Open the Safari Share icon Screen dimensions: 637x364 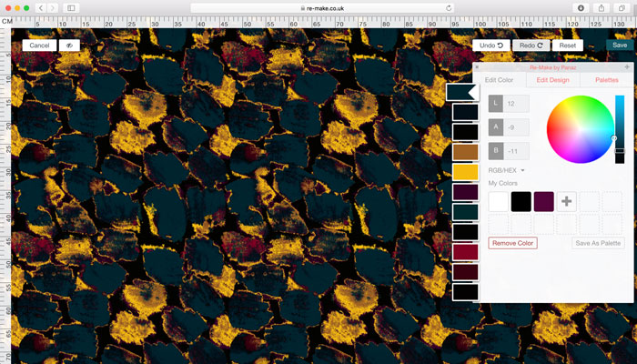601,7
